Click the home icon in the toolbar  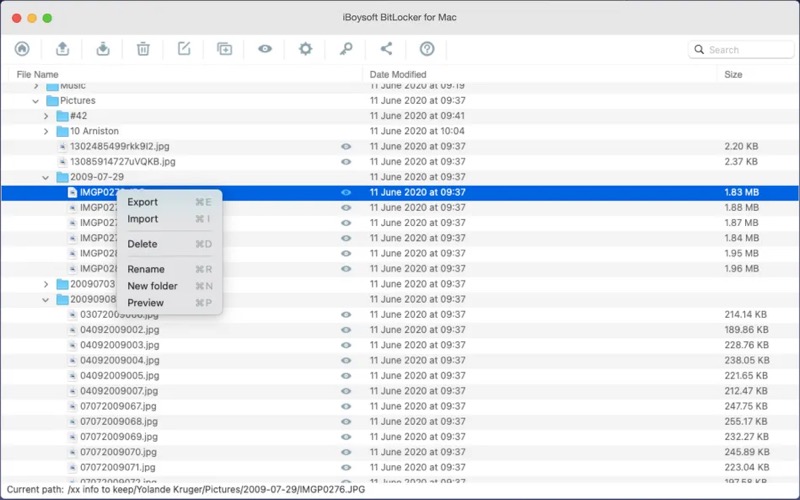pyautogui.click(x=22, y=49)
